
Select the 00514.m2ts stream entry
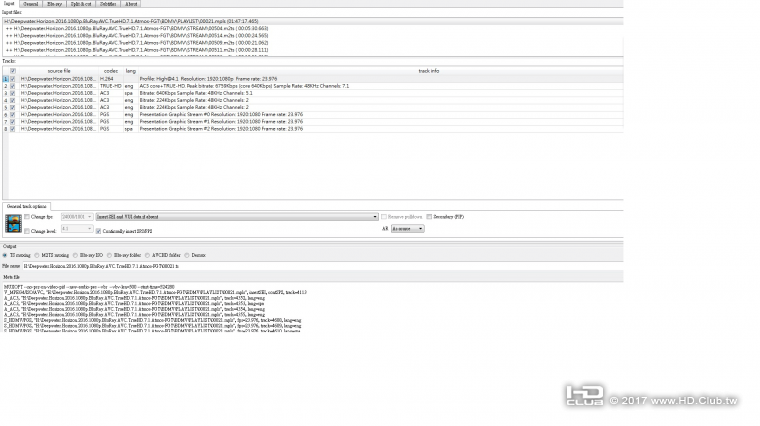click(313, 35)
